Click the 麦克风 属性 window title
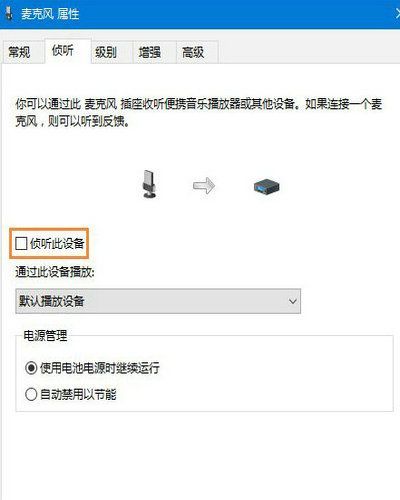 50,14
